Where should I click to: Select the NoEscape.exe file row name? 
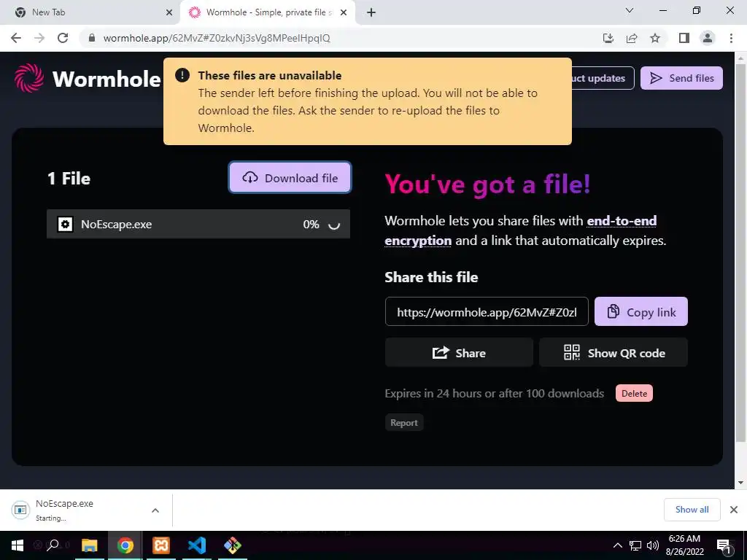pyautogui.click(x=116, y=225)
